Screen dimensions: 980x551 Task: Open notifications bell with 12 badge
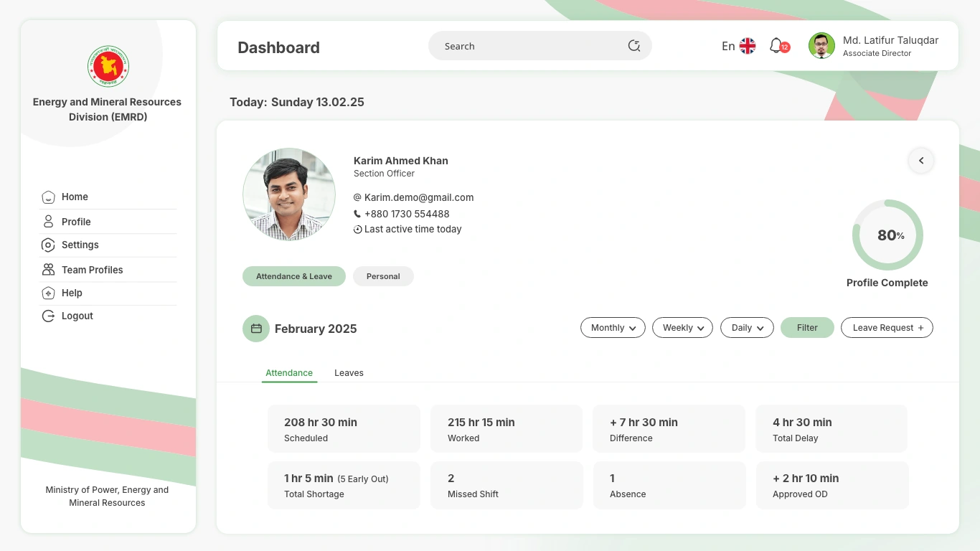pyautogui.click(x=779, y=46)
